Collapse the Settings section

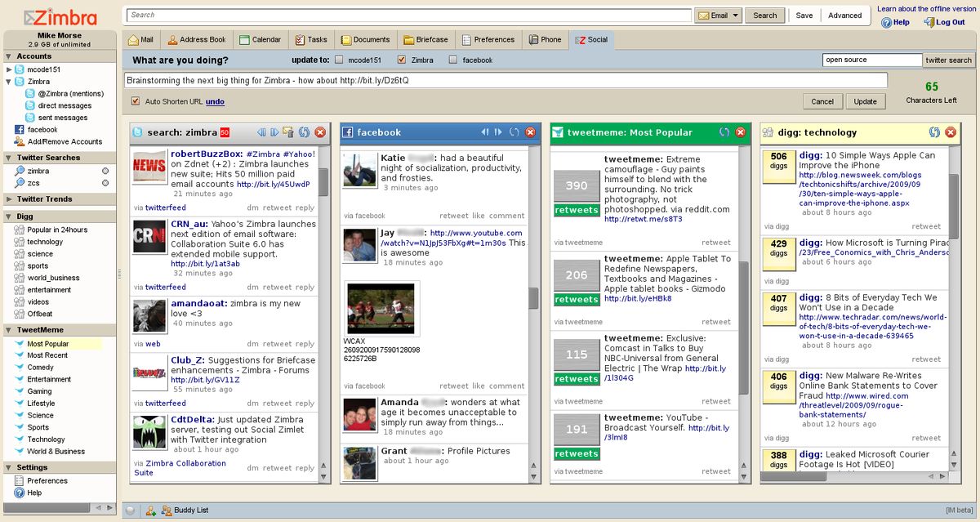9,467
